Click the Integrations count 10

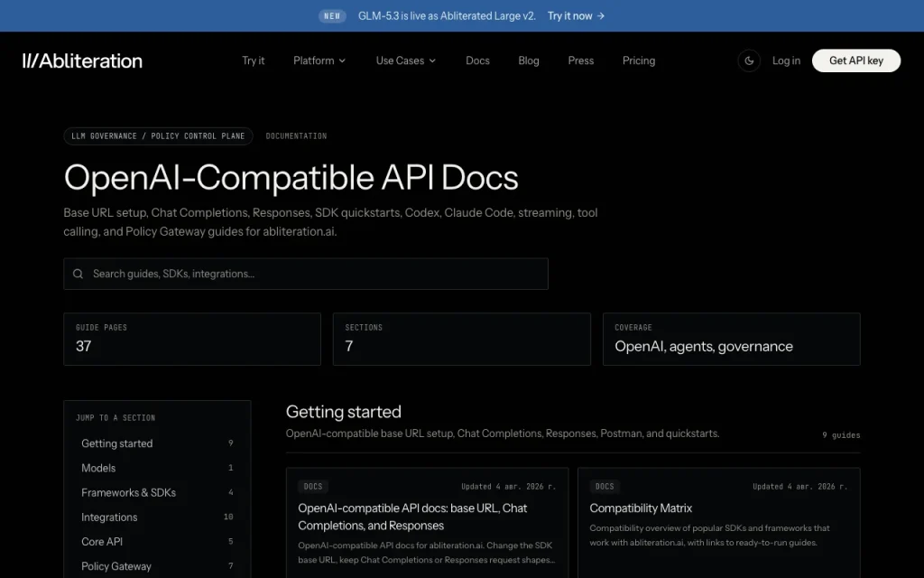[x=228, y=517]
